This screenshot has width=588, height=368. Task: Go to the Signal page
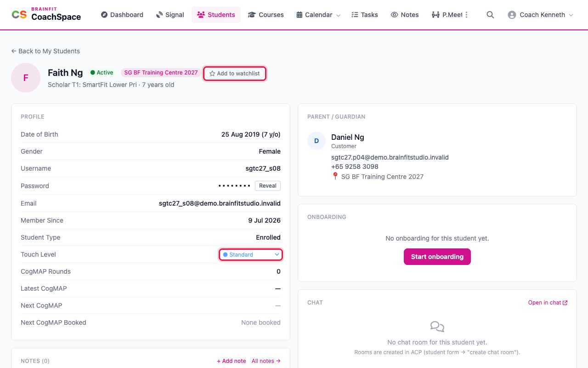pos(170,15)
